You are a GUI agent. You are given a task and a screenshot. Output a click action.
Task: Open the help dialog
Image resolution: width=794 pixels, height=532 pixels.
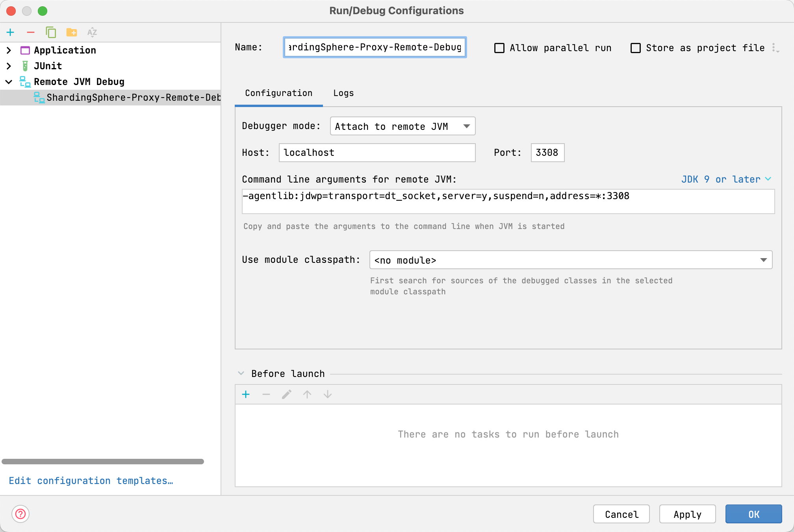[x=20, y=514]
